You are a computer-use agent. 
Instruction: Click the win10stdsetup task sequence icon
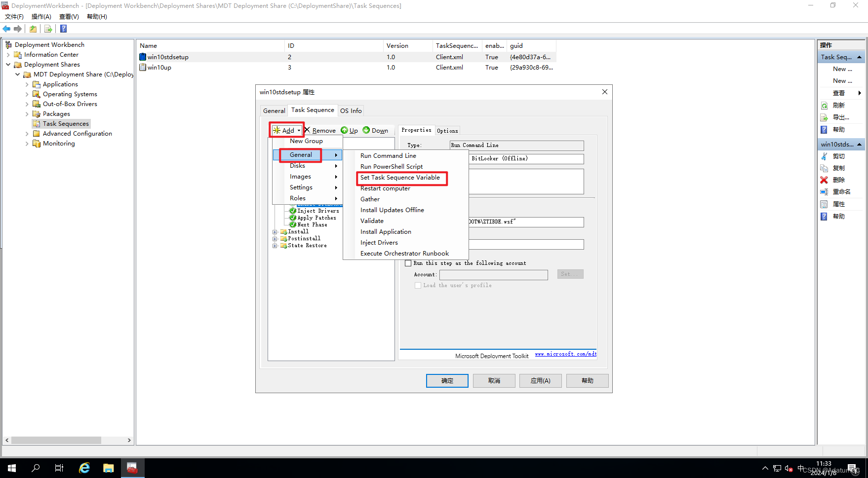point(143,57)
